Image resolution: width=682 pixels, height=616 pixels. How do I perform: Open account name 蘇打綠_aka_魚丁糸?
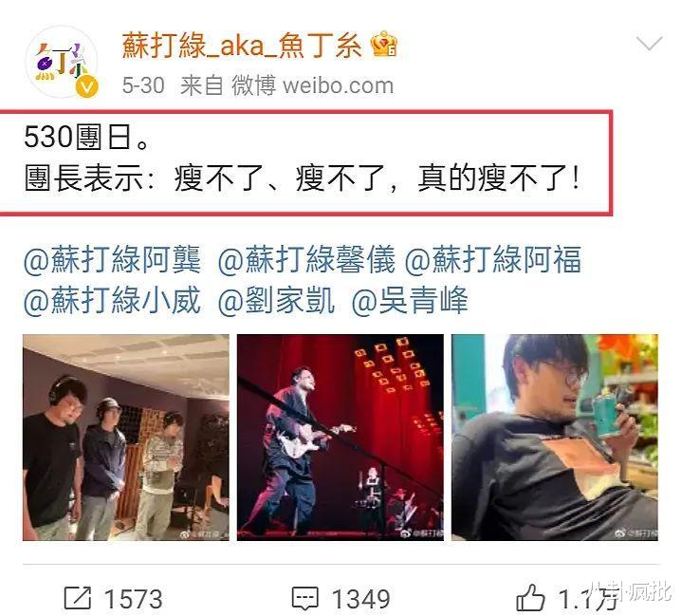pos(242,46)
